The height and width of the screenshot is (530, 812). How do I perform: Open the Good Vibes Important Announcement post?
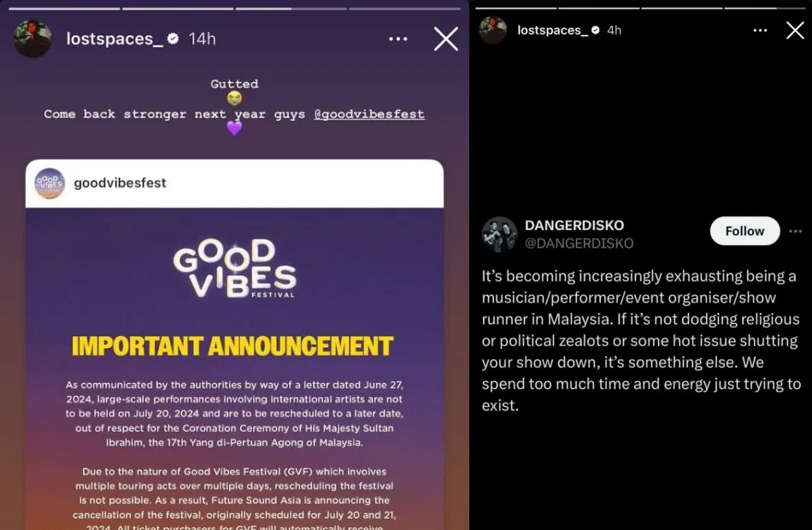(234, 344)
